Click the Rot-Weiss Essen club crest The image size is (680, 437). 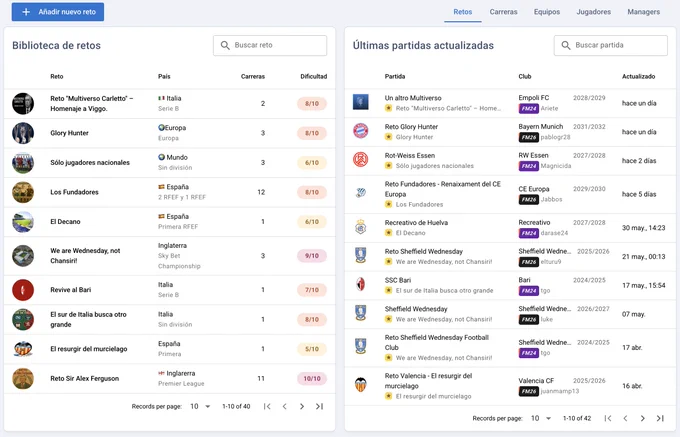[x=360, y=160]
